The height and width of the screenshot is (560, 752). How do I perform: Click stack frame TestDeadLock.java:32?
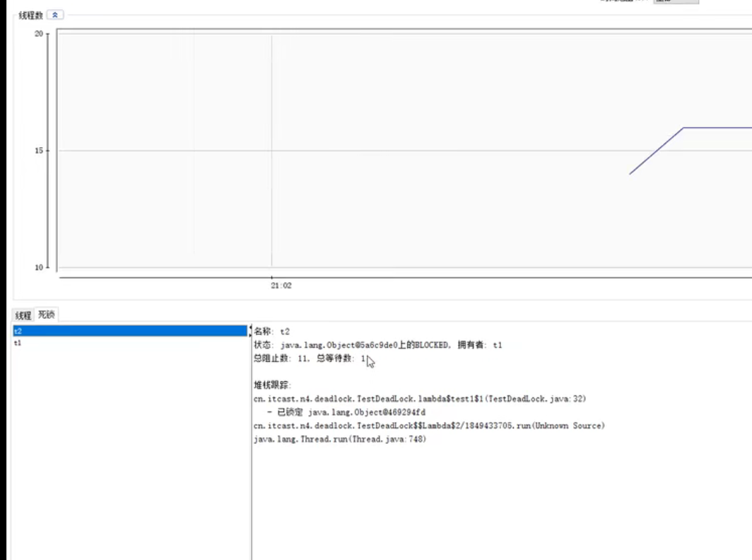click(x=420, y=398)
